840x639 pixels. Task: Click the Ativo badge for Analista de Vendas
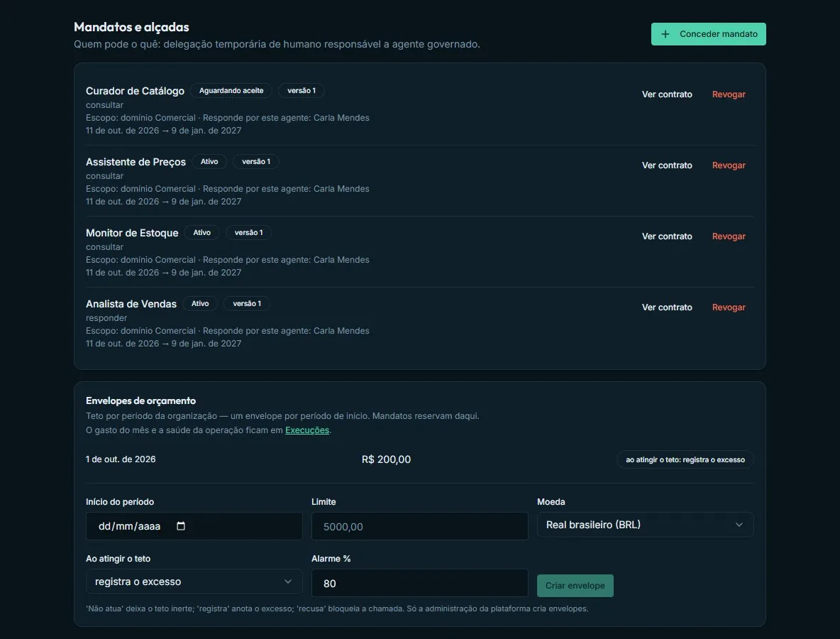click(200, 304)
